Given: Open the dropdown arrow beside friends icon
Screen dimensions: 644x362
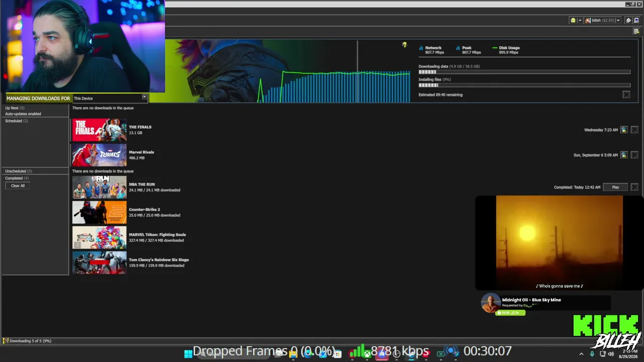Looking at the screenshot, I should click(580, 21).
